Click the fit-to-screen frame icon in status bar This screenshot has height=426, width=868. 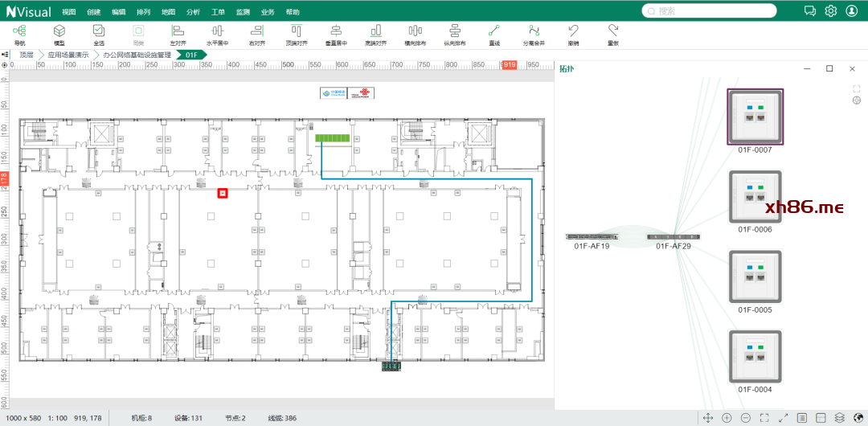tap(764, 418)
